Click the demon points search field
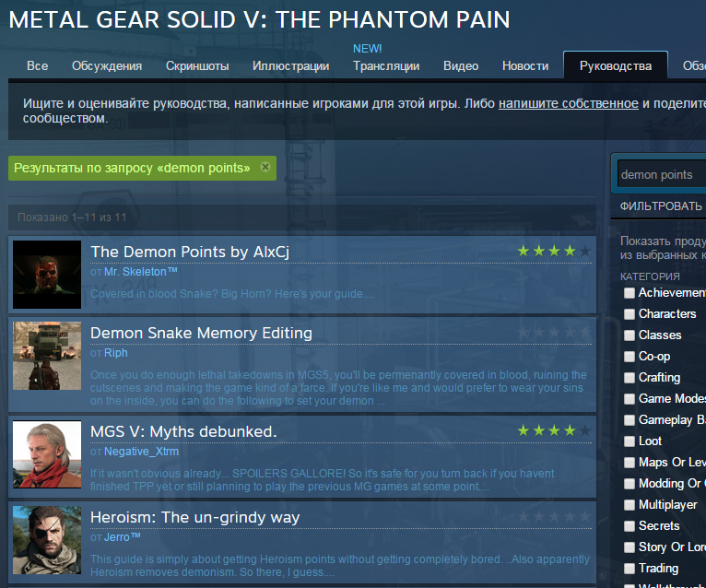This screenshot has height=588, width=706. point(660,174)
